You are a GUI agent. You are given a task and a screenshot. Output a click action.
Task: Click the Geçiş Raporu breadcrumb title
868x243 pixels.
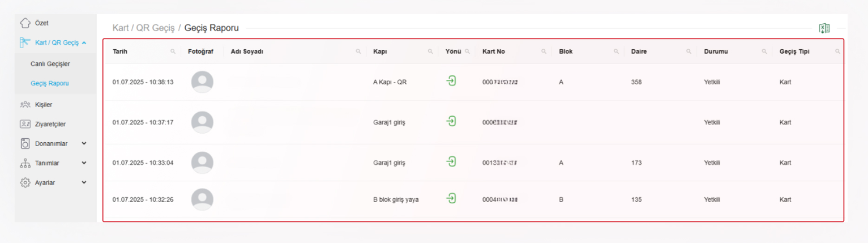tap(212, 28)
